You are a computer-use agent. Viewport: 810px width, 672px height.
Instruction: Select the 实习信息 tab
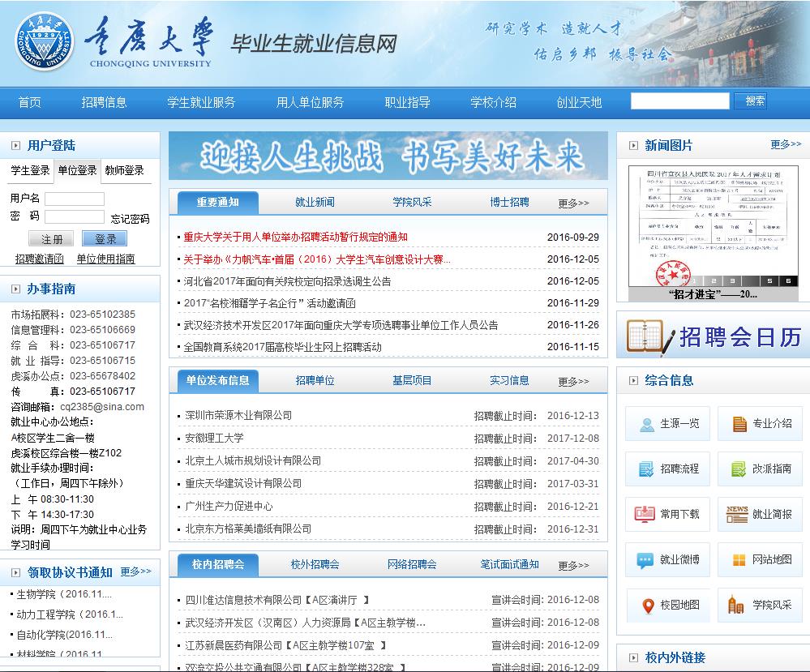point(509,381)
